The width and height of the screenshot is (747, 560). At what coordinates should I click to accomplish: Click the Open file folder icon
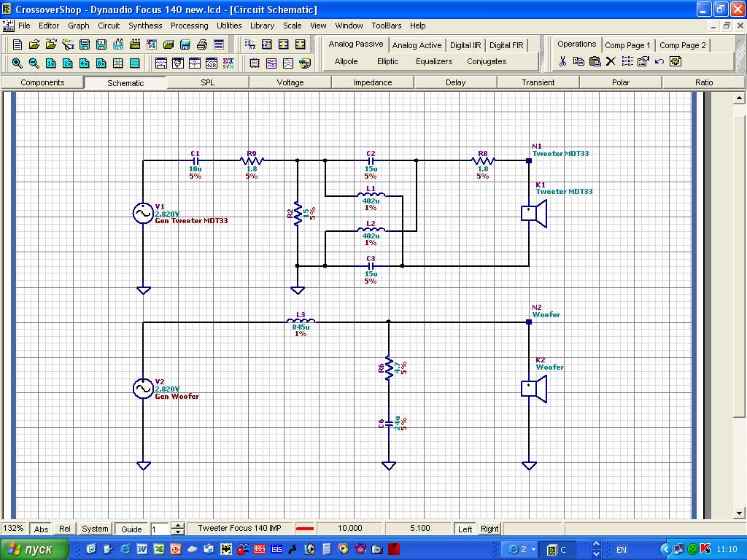(34, 44)
